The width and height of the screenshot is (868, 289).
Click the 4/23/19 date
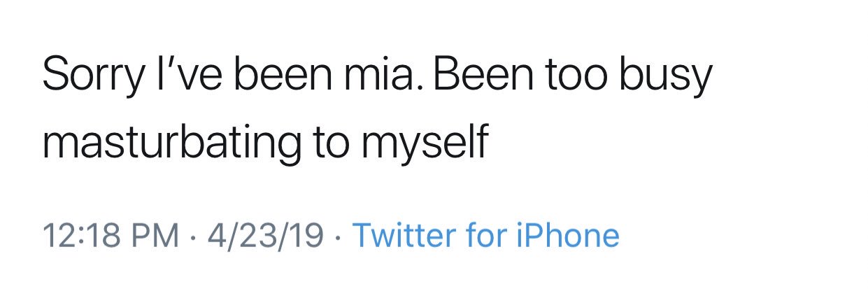[264, 235]
